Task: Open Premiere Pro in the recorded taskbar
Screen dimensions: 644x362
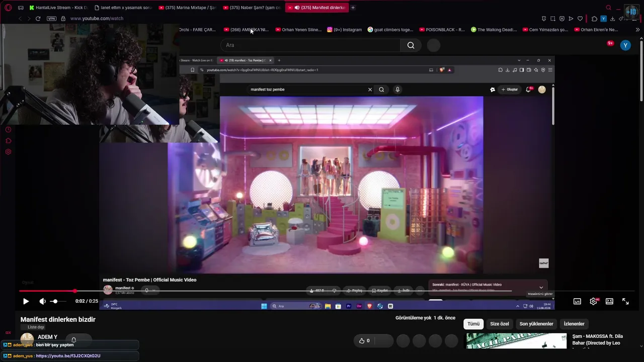Action: 349,306
